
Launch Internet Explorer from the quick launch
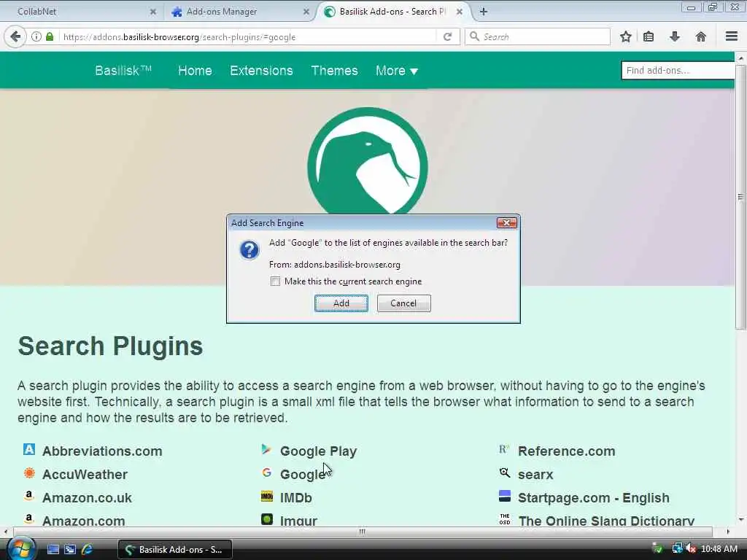(x=88, y=550)
